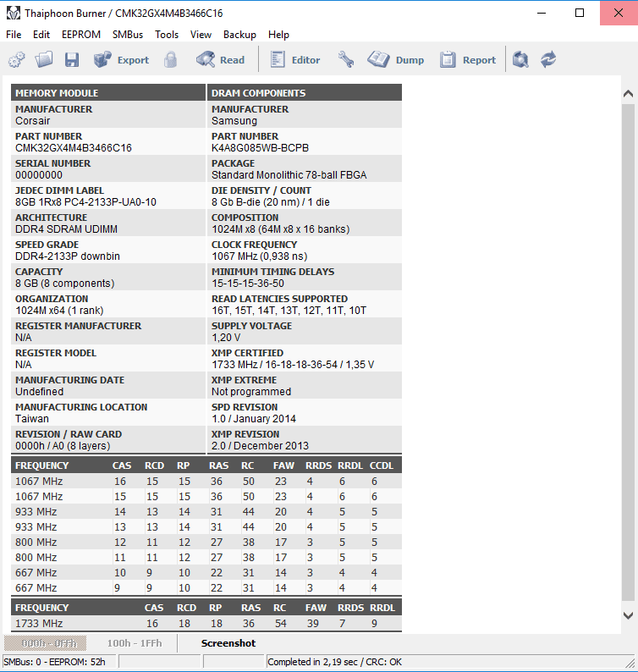Open the Editor from the toolbar
Viewport: 638px width, 672px height.
pos(295,59)
